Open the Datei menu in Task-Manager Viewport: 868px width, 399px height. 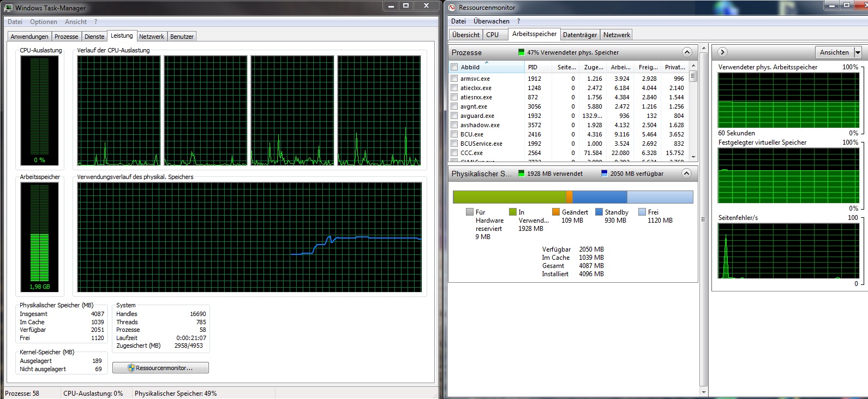pos(15,22)
